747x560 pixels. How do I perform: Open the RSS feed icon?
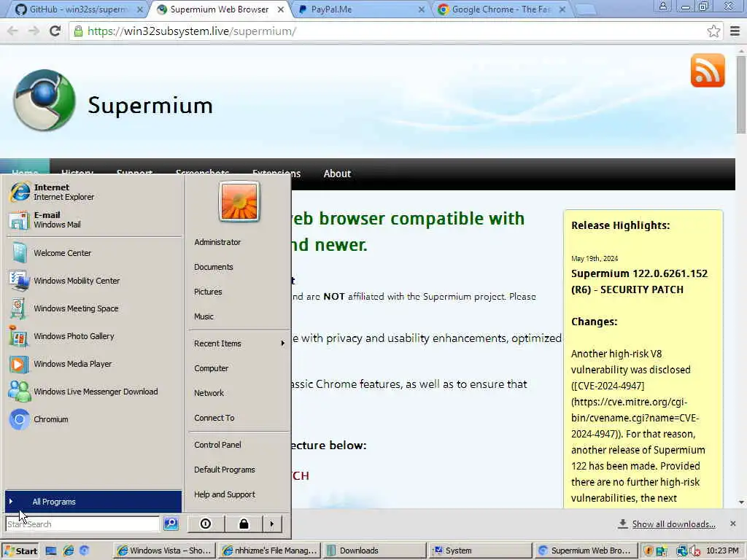point(708,71)
